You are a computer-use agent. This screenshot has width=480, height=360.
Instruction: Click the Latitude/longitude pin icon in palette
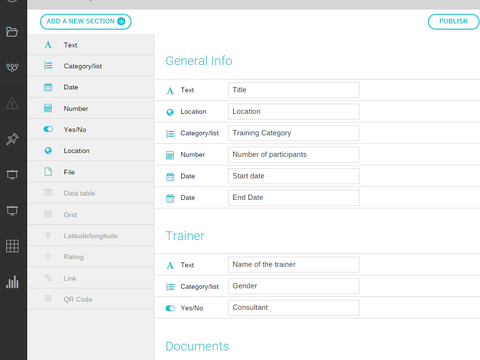pos(48,235)
